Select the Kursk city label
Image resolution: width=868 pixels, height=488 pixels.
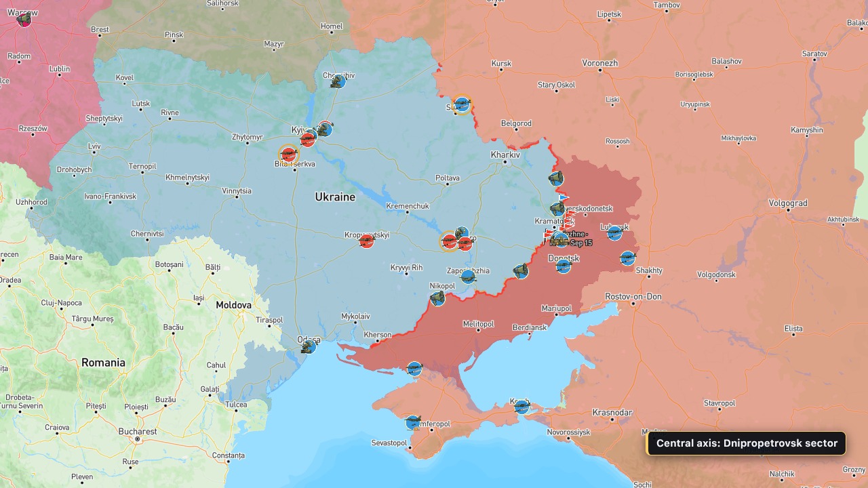501,64
